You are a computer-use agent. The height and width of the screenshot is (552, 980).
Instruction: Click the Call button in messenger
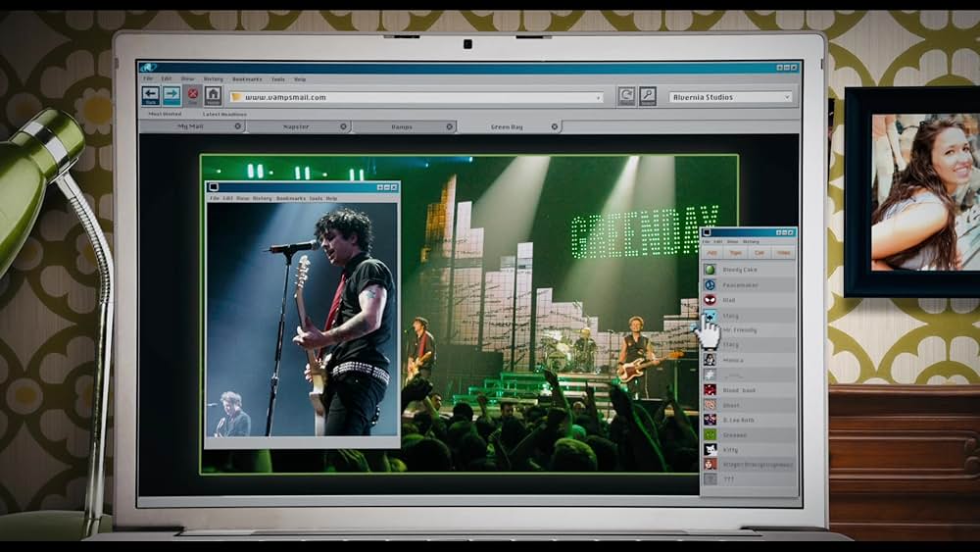point(761,252)
